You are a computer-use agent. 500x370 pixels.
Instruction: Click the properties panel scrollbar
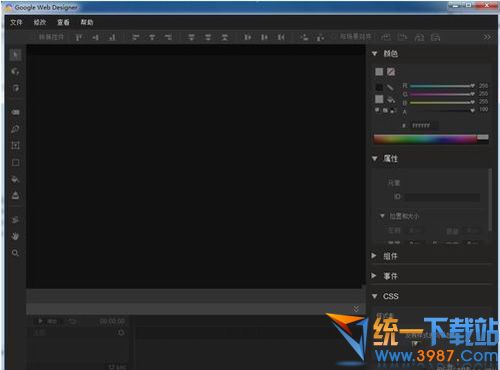[490, 199]
